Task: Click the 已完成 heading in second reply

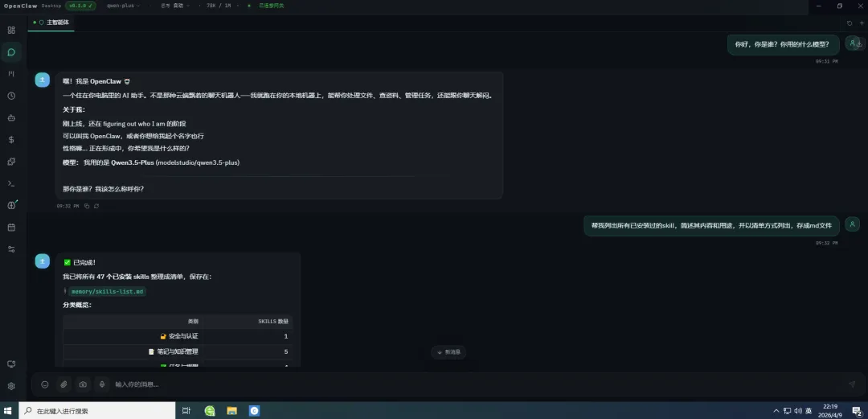Action: (x=80, y=262)
